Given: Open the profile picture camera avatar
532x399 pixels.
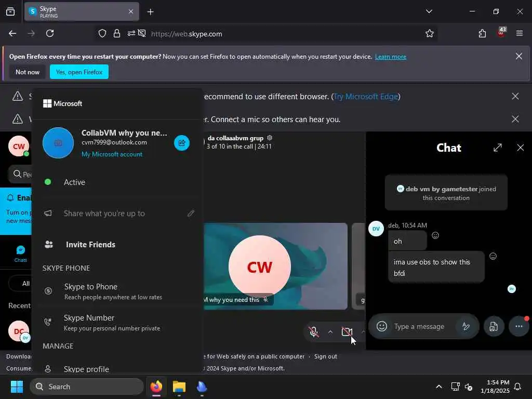Looking at the screenshot, I should [58, 143].
